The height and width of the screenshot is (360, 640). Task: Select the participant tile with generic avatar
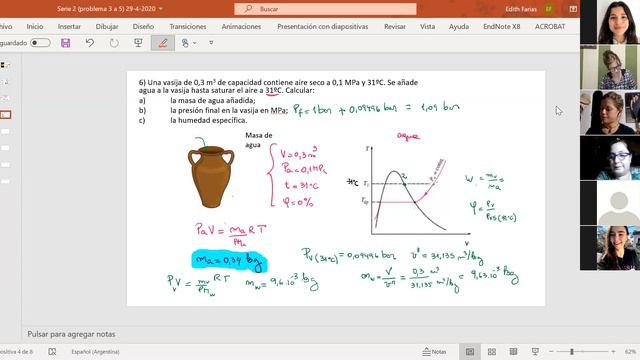(x=610, y=203)
